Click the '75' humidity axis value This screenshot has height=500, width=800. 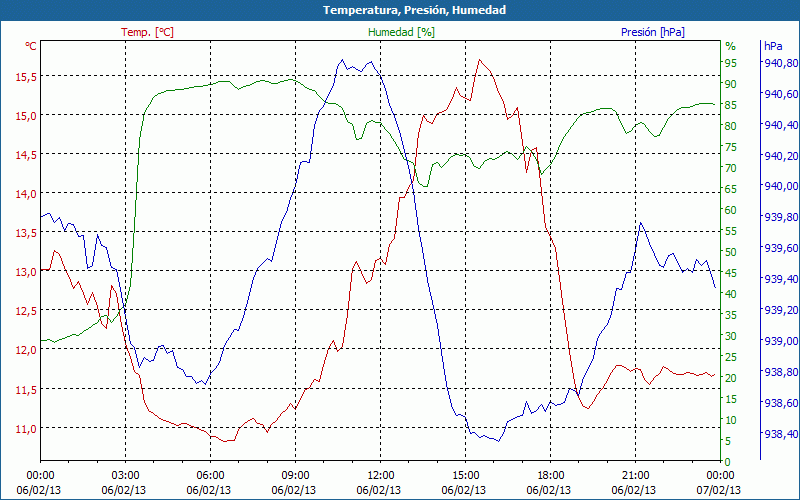(731, 147)
